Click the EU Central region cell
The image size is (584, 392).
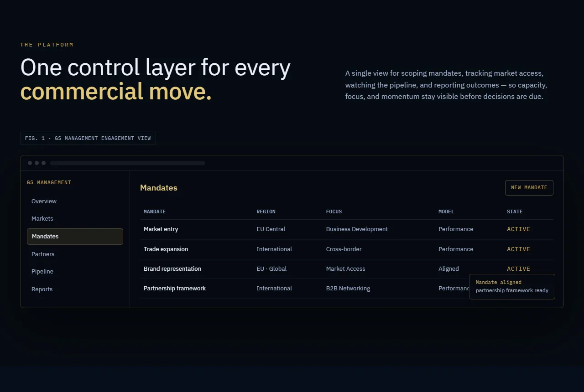point(271,229)
